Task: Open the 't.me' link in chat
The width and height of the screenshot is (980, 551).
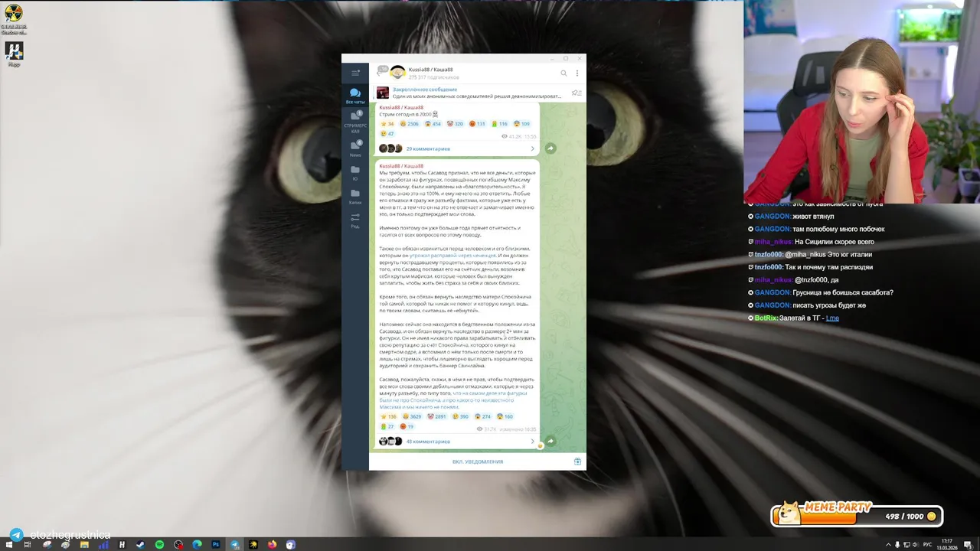Action: tap(832, 318)
